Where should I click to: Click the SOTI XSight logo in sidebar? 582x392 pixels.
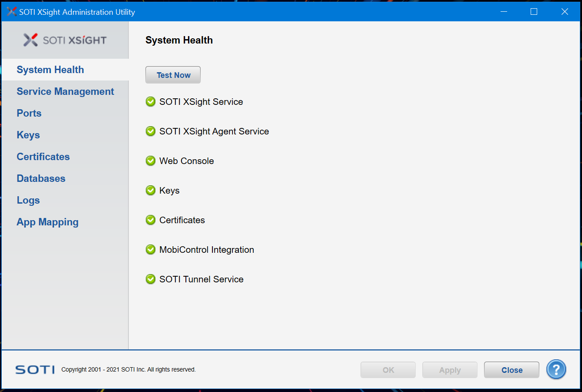[x=65, y=40]
